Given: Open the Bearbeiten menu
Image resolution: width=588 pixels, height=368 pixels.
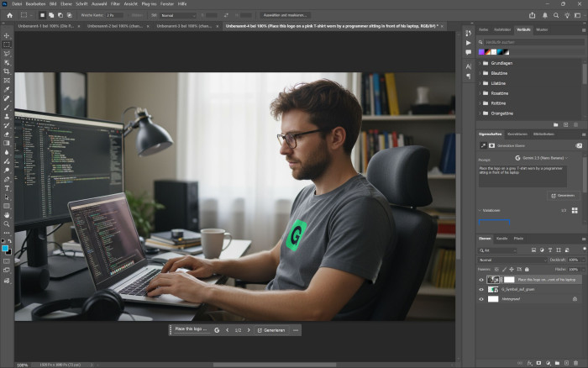Looking at the screenshot, I should tap(35, 3).
